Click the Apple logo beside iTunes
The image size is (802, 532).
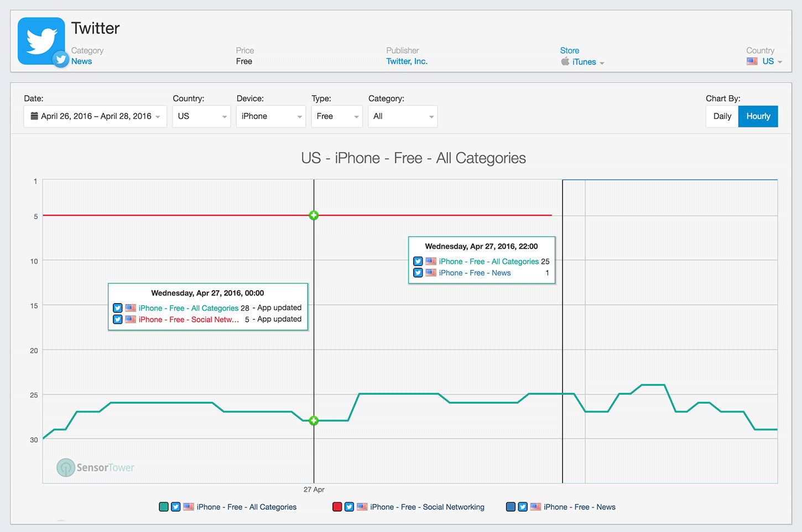point(565,61)
